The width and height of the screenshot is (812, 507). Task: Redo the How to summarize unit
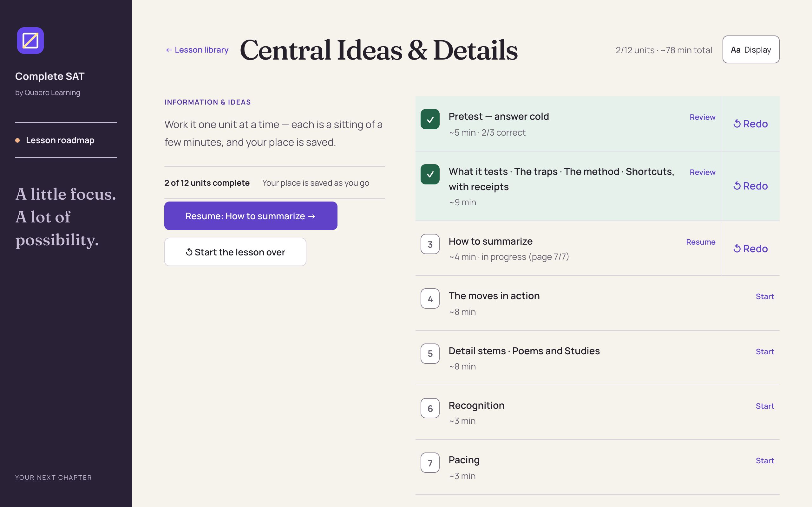750,248
